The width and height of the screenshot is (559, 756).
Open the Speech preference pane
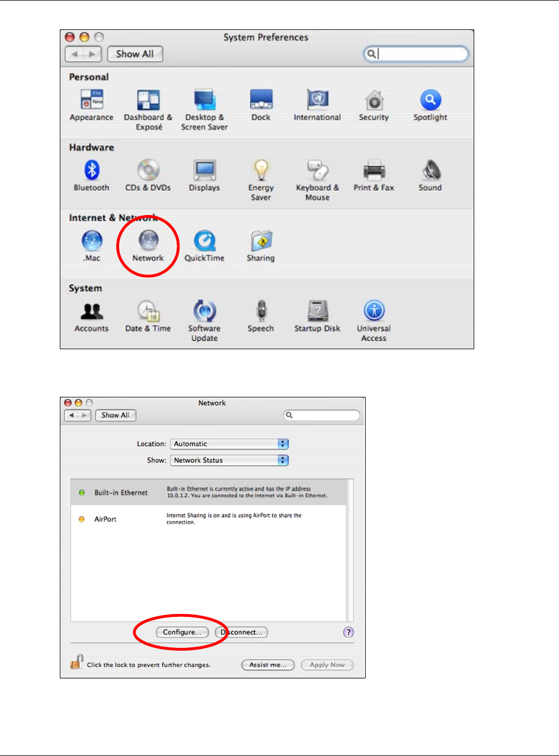(261, 316)
